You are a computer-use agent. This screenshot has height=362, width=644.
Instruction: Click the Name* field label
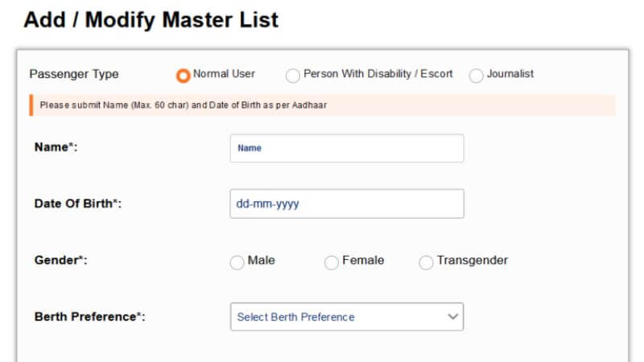point(56,147)
